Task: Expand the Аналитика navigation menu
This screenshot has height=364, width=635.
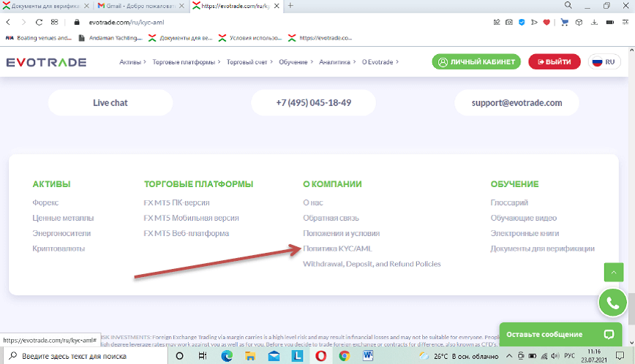Action: click(337, 62)
